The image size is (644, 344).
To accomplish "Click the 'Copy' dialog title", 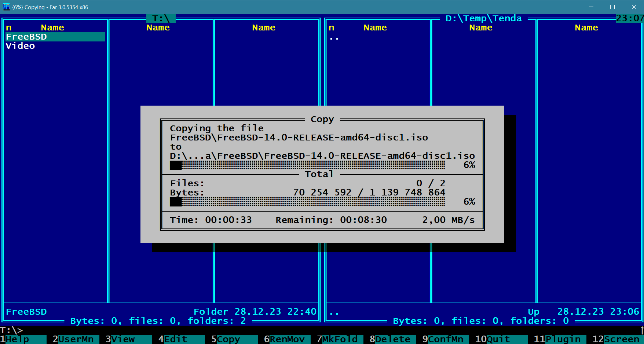I will 322,119.
